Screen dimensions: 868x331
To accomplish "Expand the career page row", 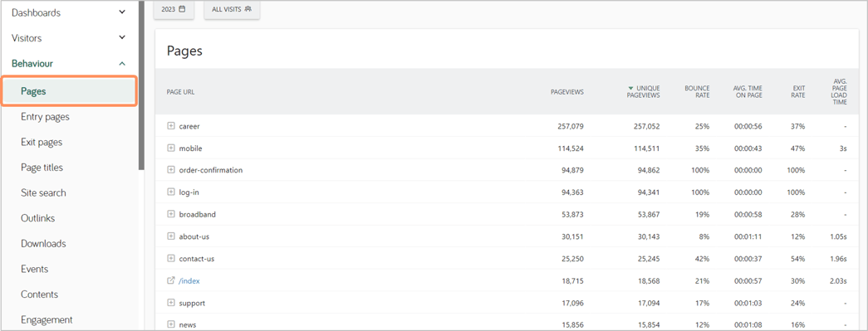I will pos(171,126).
